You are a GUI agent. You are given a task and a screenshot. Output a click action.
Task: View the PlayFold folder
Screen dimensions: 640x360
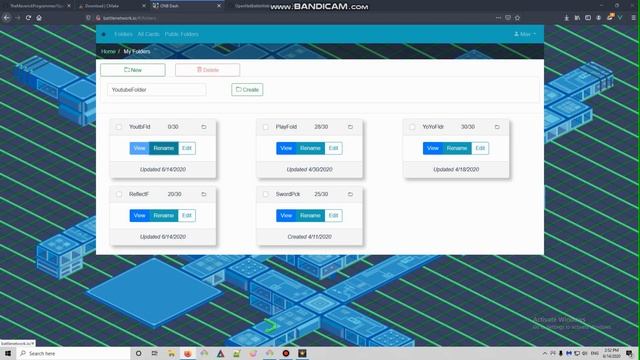pyautogui.click(x=286, y=148)
